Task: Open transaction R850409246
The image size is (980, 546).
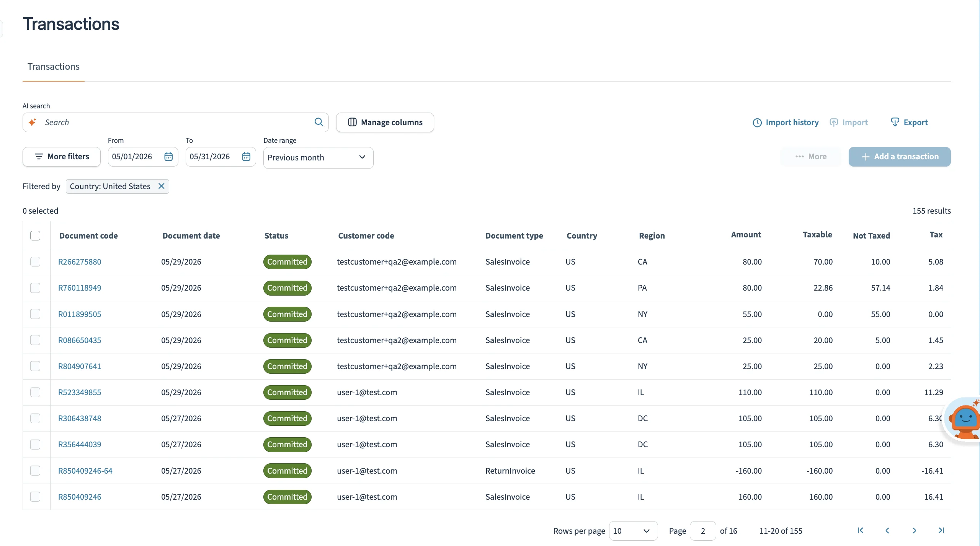Action: click(80, 497)
